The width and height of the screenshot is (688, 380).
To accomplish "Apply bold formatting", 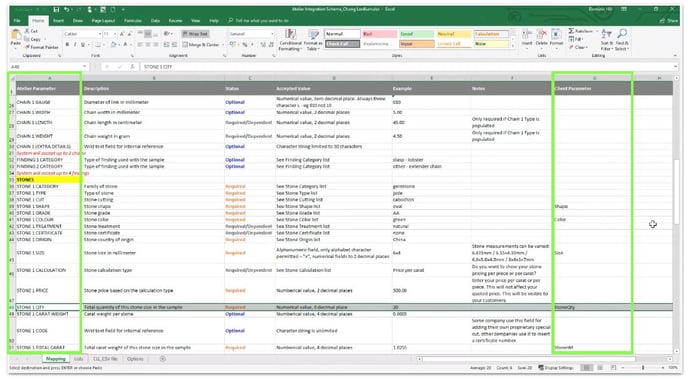I will (67, 44).
